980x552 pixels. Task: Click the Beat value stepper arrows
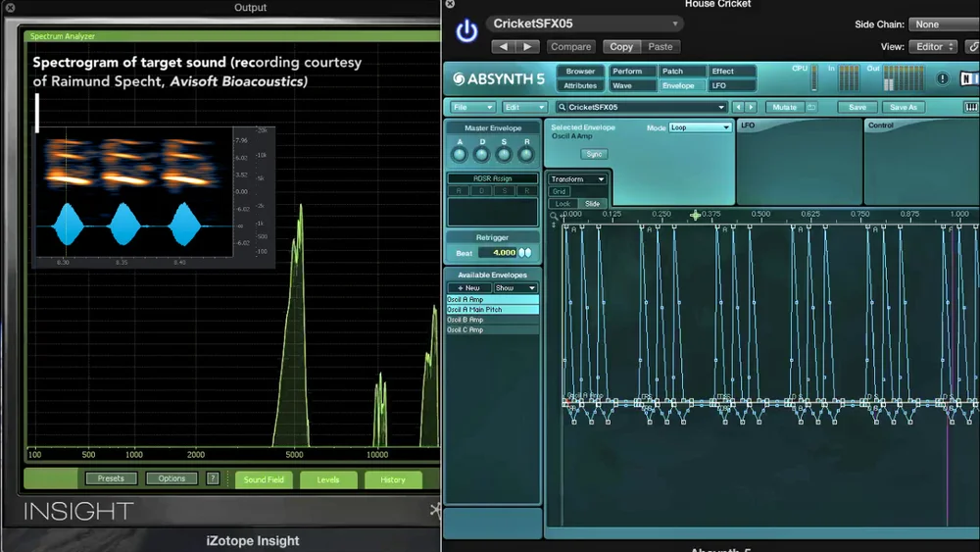pyautogui.click(x=525, y=253)
